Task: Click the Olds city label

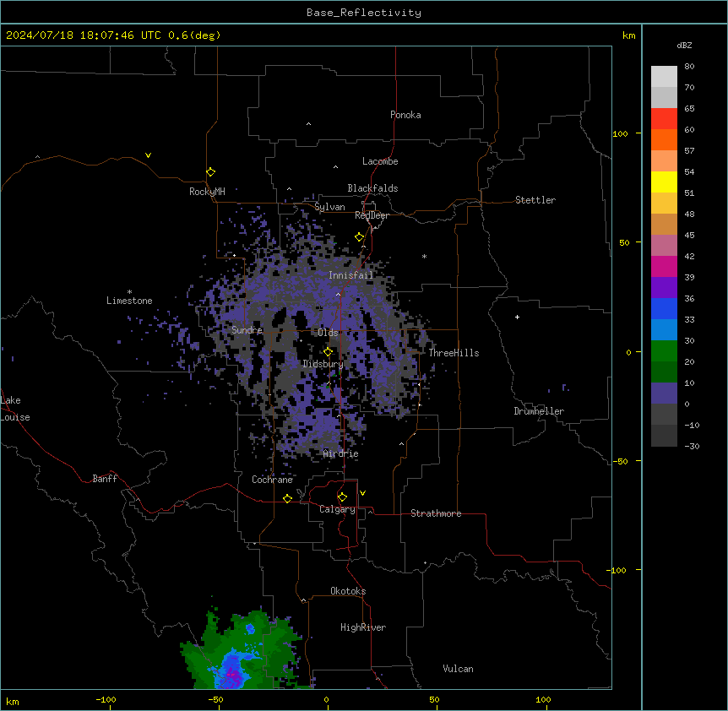Action: click(328, 333)
